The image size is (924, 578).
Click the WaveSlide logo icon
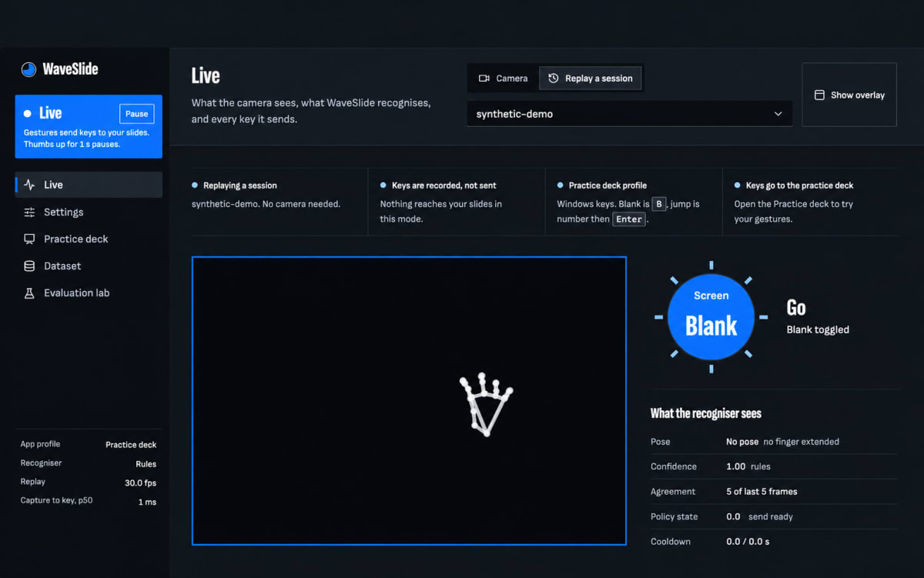coord(28,69)
